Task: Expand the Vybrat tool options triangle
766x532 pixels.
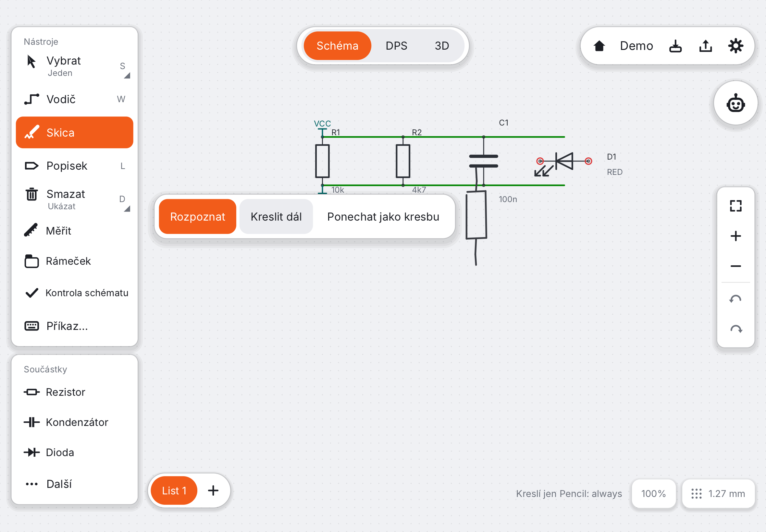Action: pos(127,76)
